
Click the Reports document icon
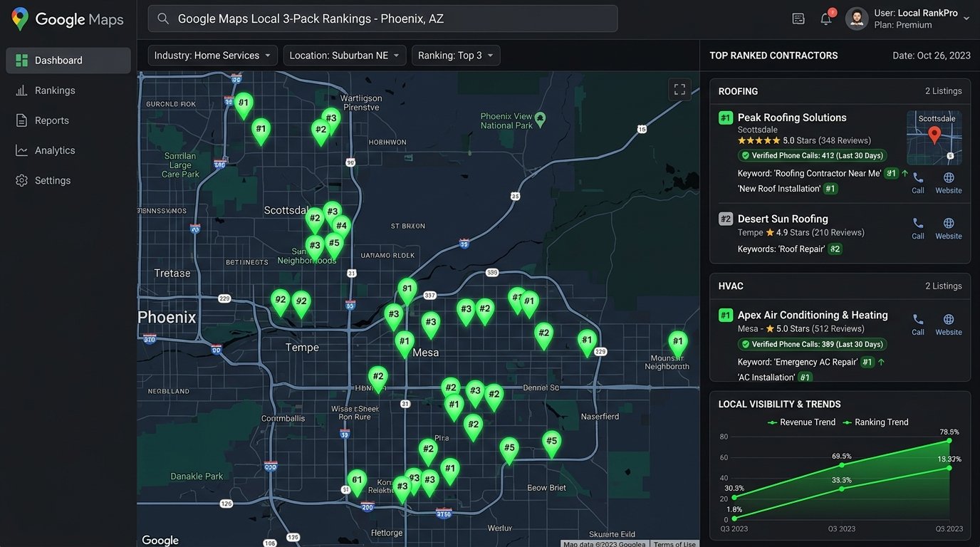pyautogui.click(x=21, y=120)
